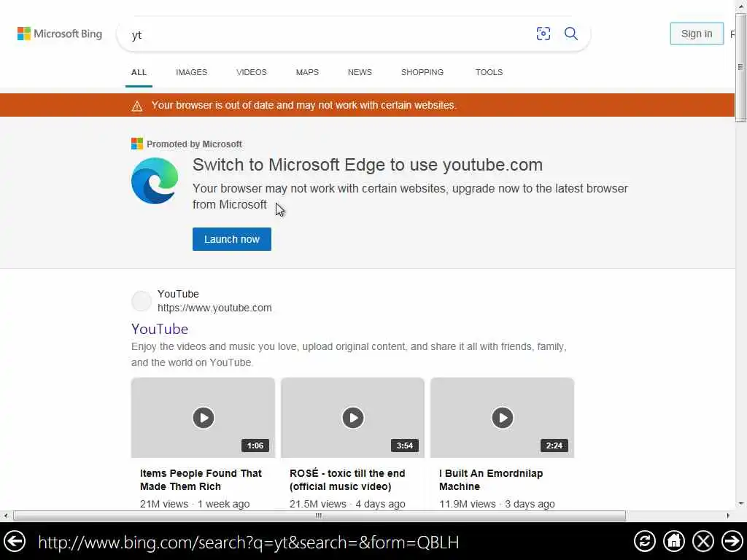747x560 pixels.
Task: Click the YouTube favicon circle
Action: point(142,301)
